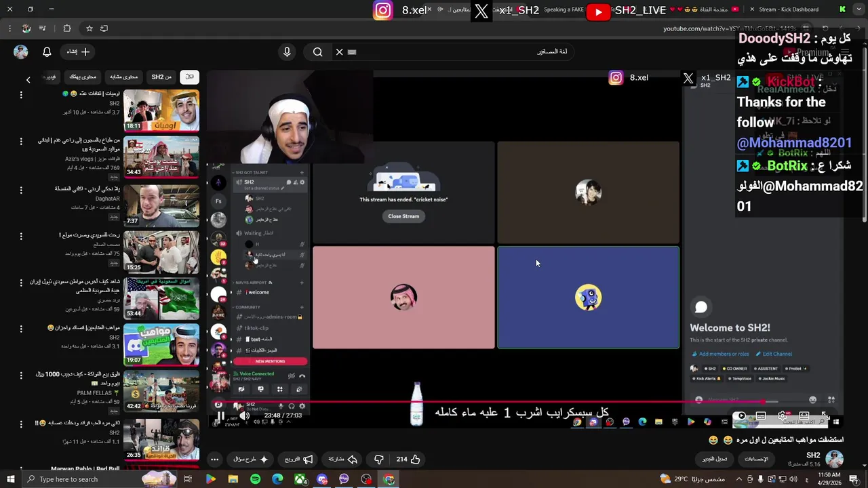Click the search magnifier button
868x488 pixels.
click(317, 52)
